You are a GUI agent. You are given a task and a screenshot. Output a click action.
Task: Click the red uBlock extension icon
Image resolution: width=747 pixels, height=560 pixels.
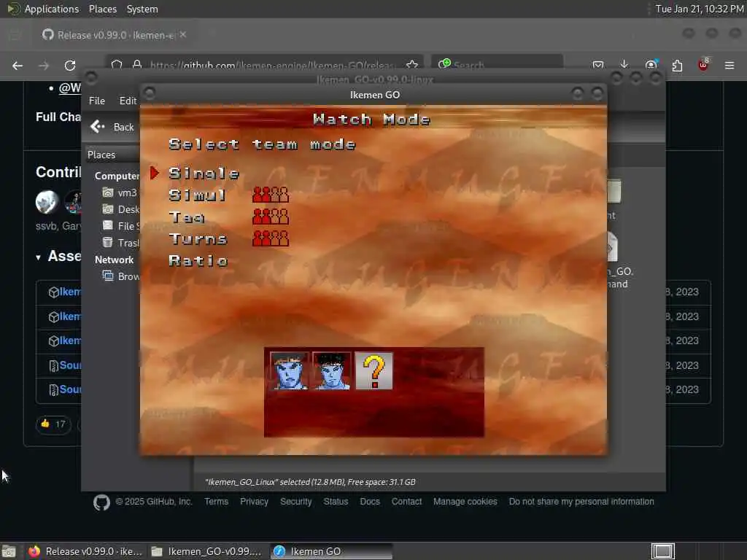click(x=703, y=65)
